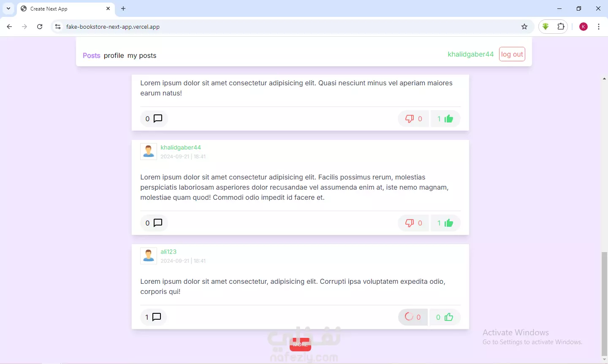Expand the tab search dropdown
The height and width of the screenshot is (364, 608).
pyautogui.click(x=8, y=8)
